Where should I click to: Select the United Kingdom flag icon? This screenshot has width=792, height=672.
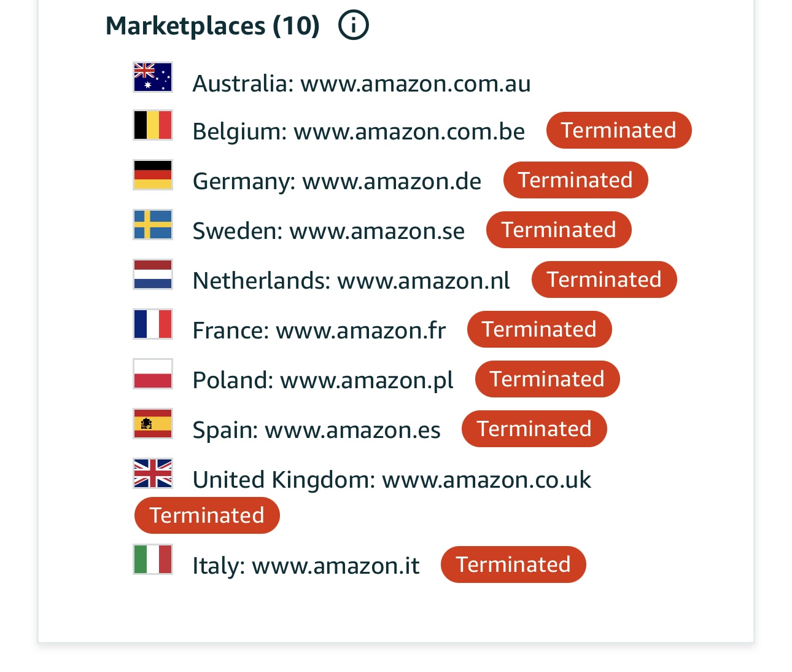click(153, 474)
